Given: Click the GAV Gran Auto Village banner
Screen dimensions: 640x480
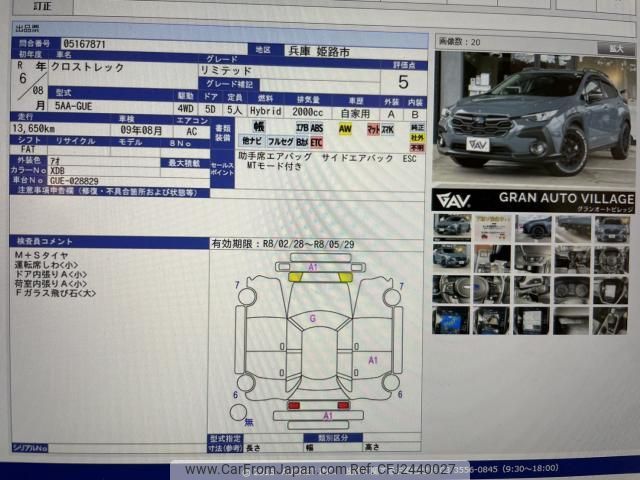Looking at the screenshot, I should [533, 200].
